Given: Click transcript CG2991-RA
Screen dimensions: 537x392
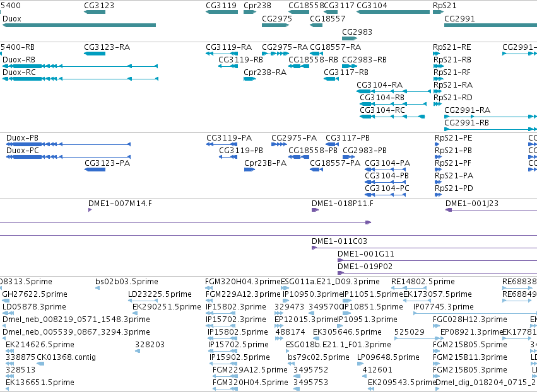Looking at the screenshot, I should pos(468,110).
